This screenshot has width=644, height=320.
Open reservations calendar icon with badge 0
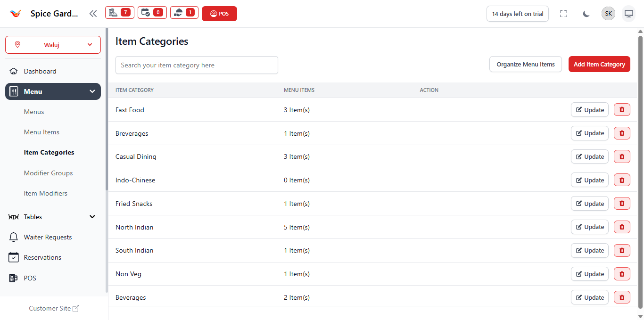point(152,13)
